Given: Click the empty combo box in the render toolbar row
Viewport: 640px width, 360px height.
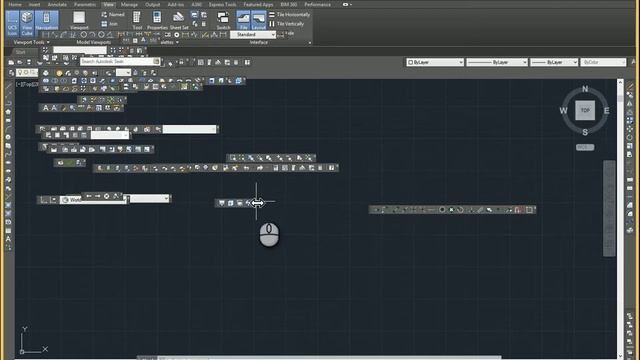Looking at the screenshot, I should click(189, 129).
